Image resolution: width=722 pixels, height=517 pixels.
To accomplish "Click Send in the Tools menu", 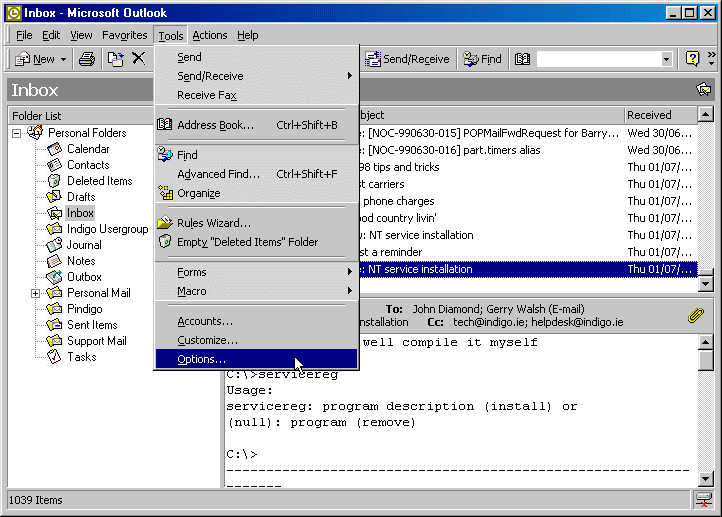I will pyautogui.click(x=256, y=57).
